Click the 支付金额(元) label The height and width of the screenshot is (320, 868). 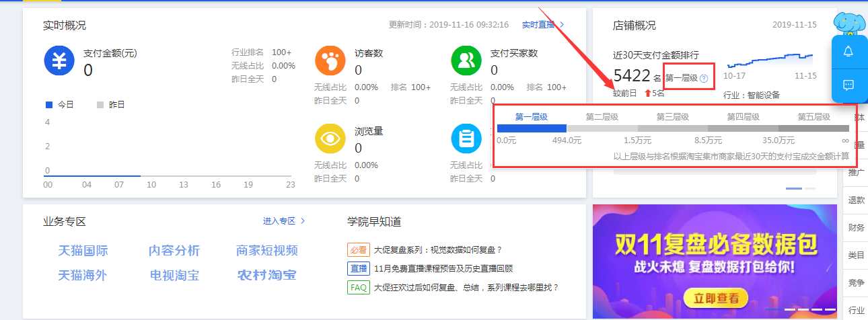tap(110, 53)
